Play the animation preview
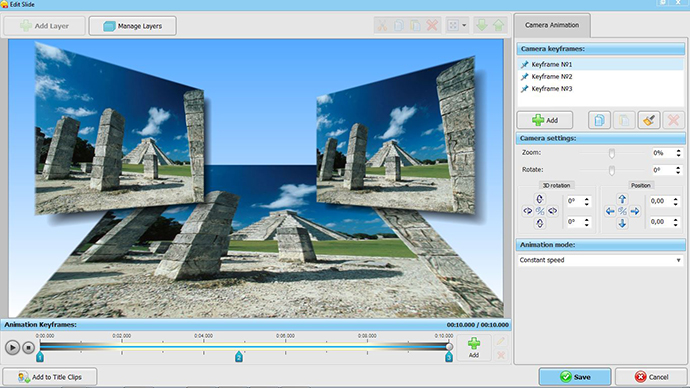 coord(12,348)
